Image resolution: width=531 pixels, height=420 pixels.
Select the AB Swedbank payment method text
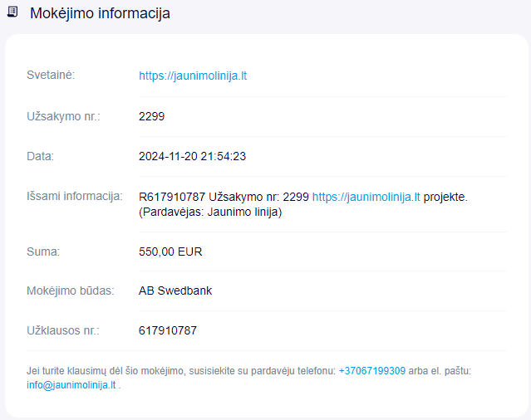[x=175, y=291]
